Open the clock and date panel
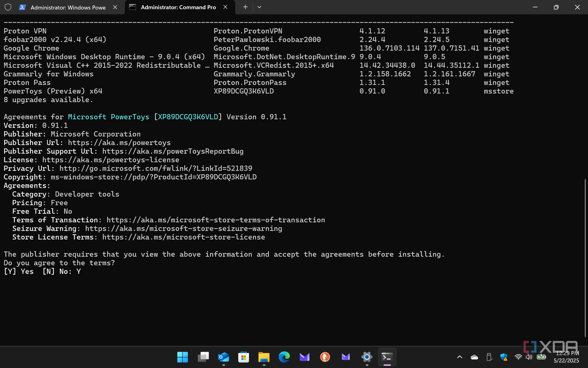Viewport: 588px width, 368px height. (566, 357)
